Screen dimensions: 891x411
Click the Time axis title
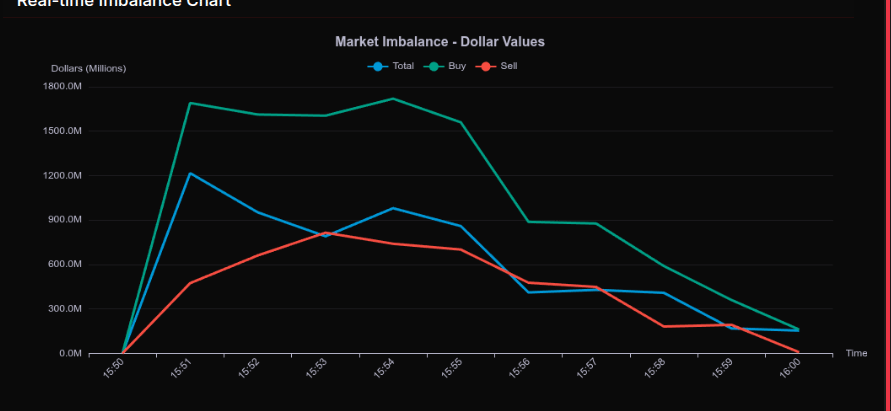pos(856,353)
